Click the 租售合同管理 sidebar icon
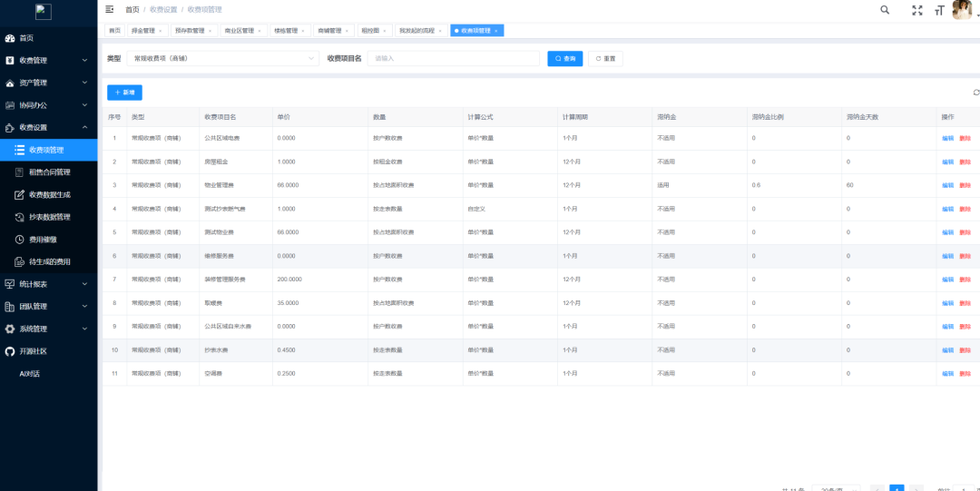980x491 pixels. pyautogui.click(x=19, y=172)
